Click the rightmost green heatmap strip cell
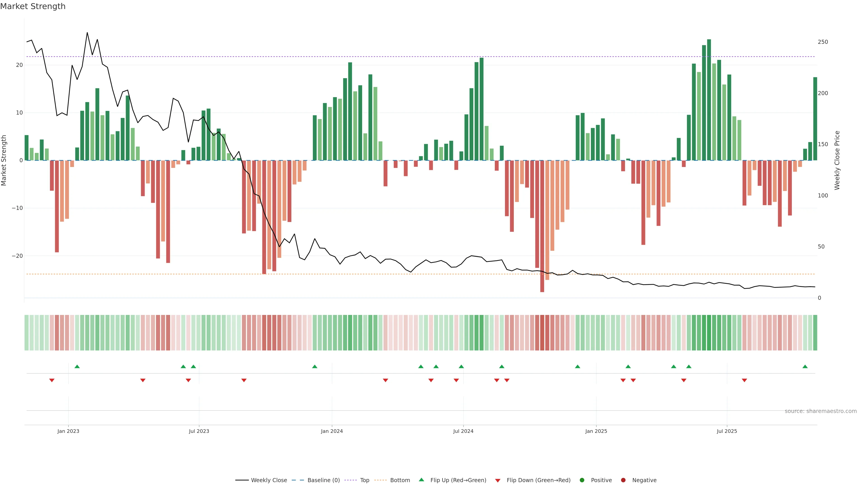Image resolution: width=868 pixels, height=488 pixels. click(x=815, y=332)
